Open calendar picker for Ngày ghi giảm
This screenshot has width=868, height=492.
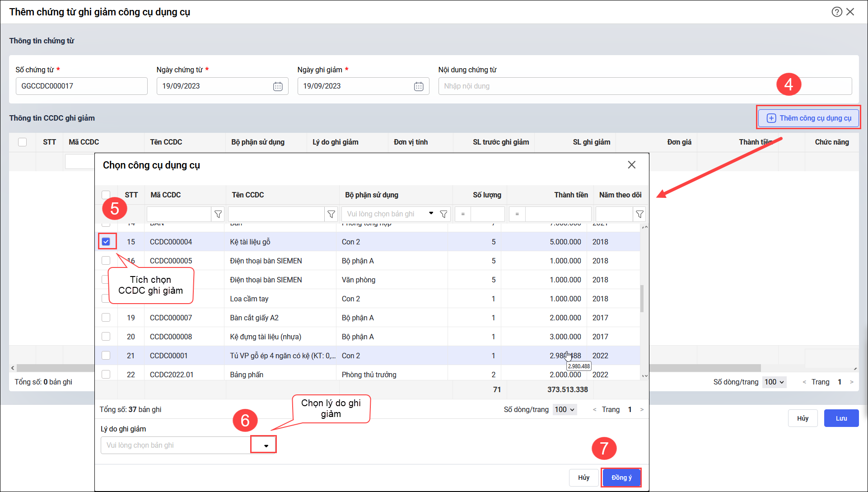pyautogui.click(x=419, y=86)
